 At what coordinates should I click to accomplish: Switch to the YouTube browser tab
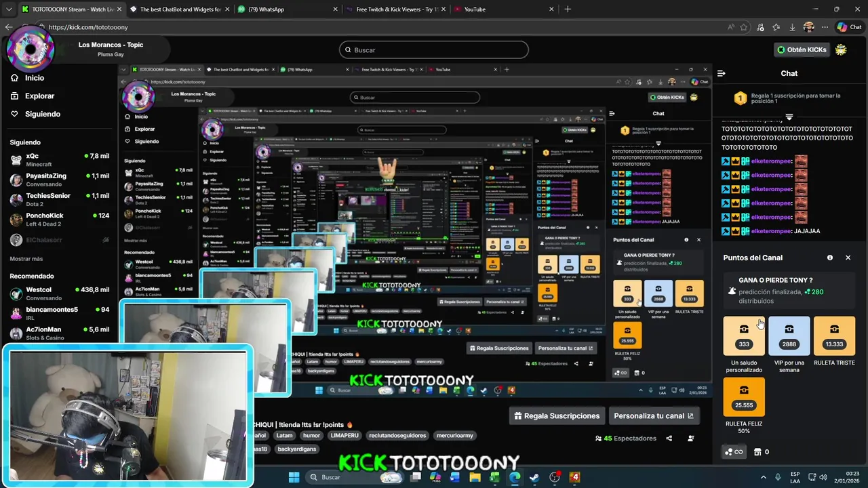[502, 9]
